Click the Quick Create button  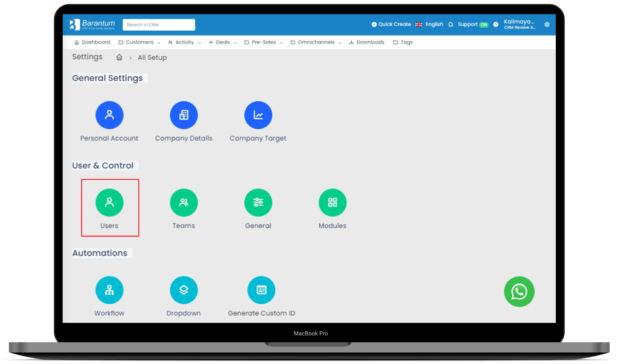tap(390, 24)
